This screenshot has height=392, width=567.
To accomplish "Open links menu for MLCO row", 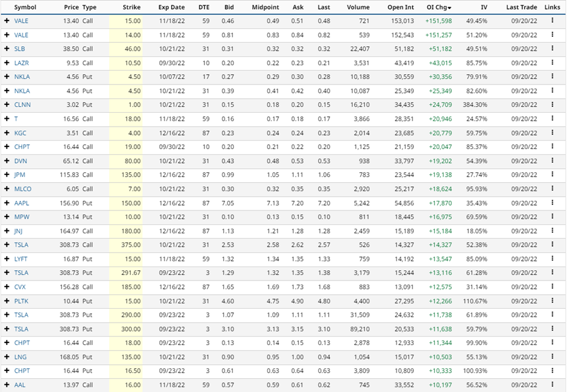I will click(x=552, y=188).
